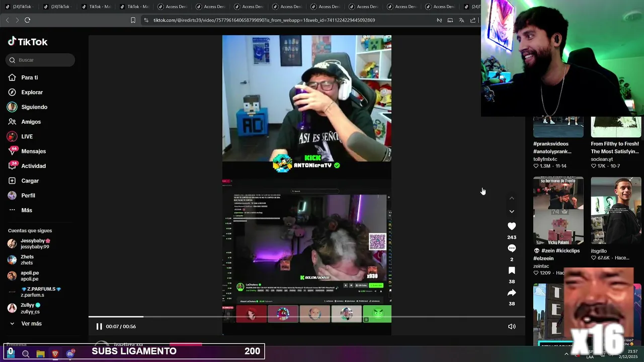The width and height of the screenshot is (644, 362).
Task: View site info icon beside URL
Action: tap(146, 20)
